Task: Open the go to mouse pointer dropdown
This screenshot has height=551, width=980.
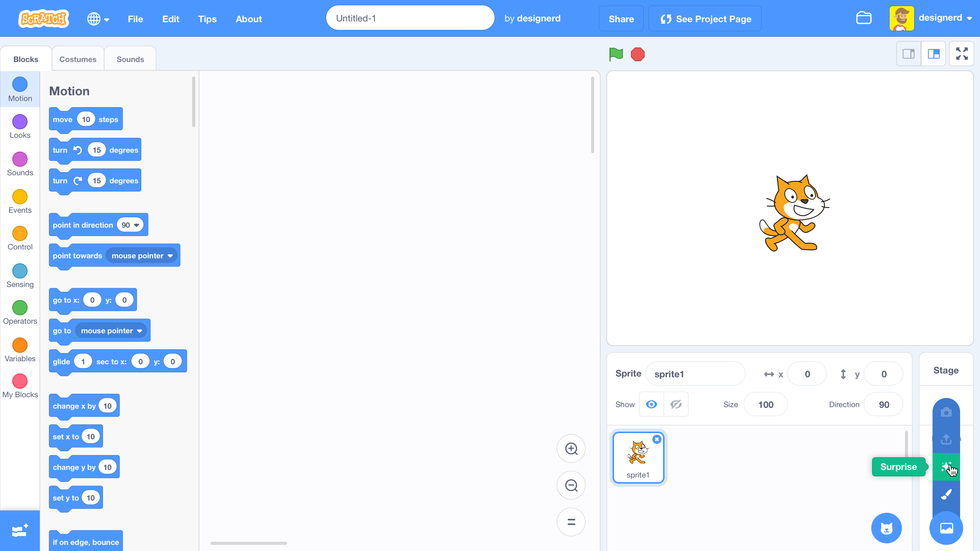Action: [111, 331]
